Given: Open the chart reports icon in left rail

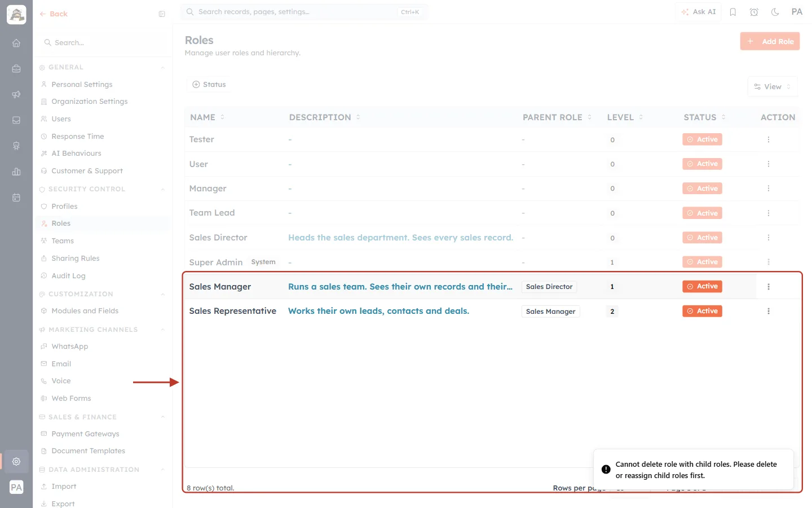Looking at the screenshot, I should [x=16, y=172].
